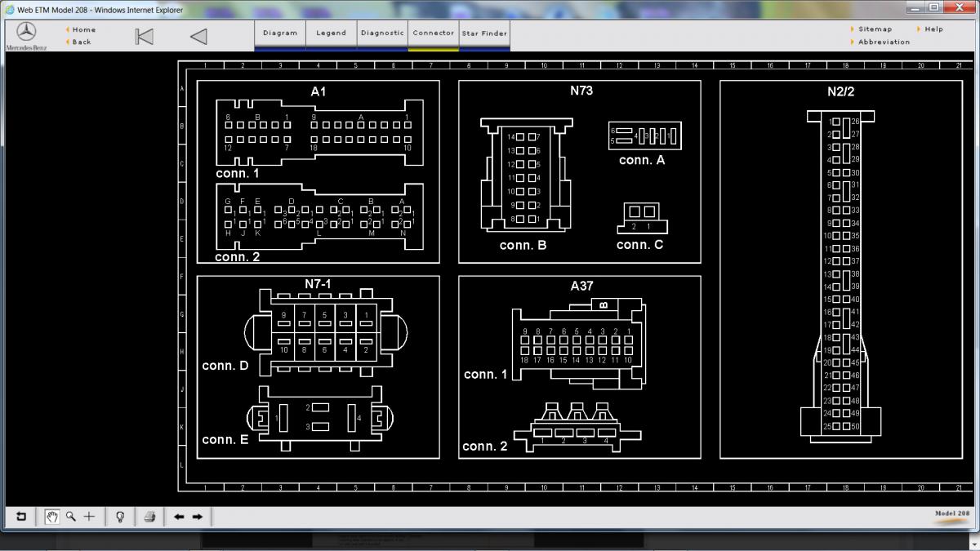Click the printer icon to print diagram
980x551 pixels.
click(x=149, y=517)
